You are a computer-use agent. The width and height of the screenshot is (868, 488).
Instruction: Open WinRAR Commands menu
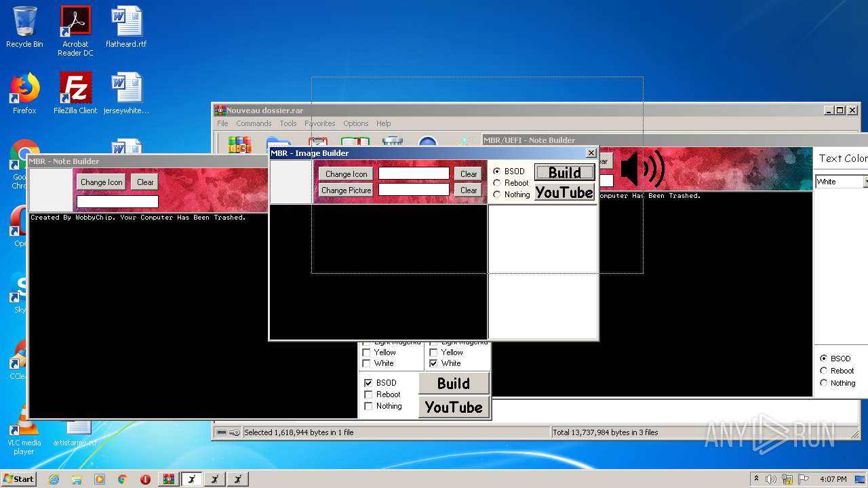[254, 123]
